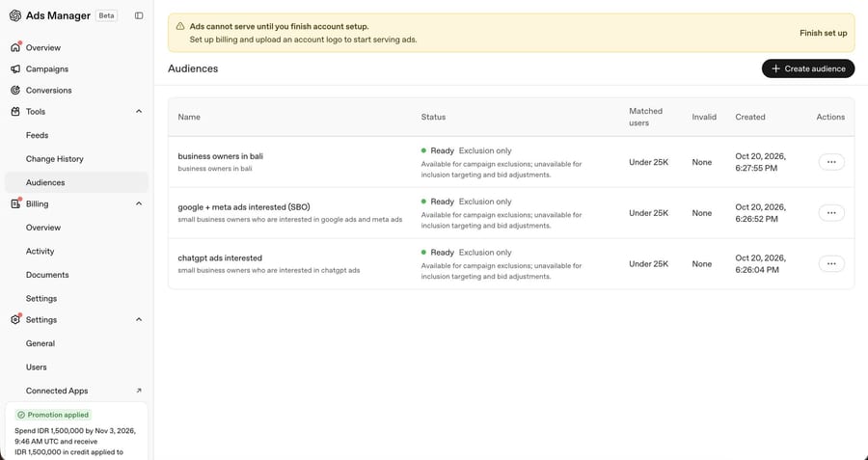Click the Oct 20, 2026, 6:27:55 PM date

(x=760, y=162)
